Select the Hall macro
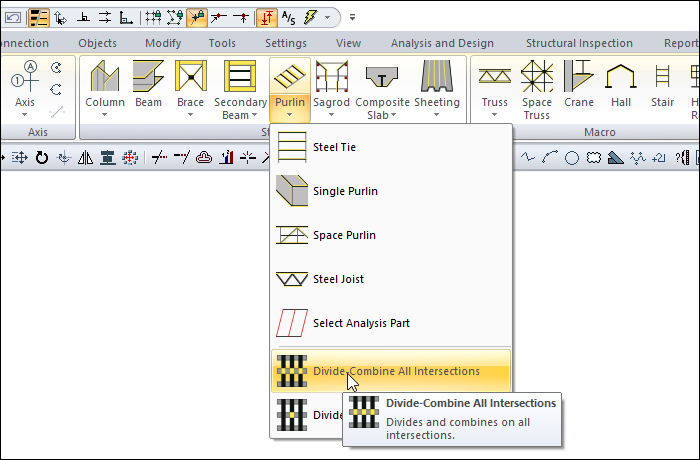 621,84
